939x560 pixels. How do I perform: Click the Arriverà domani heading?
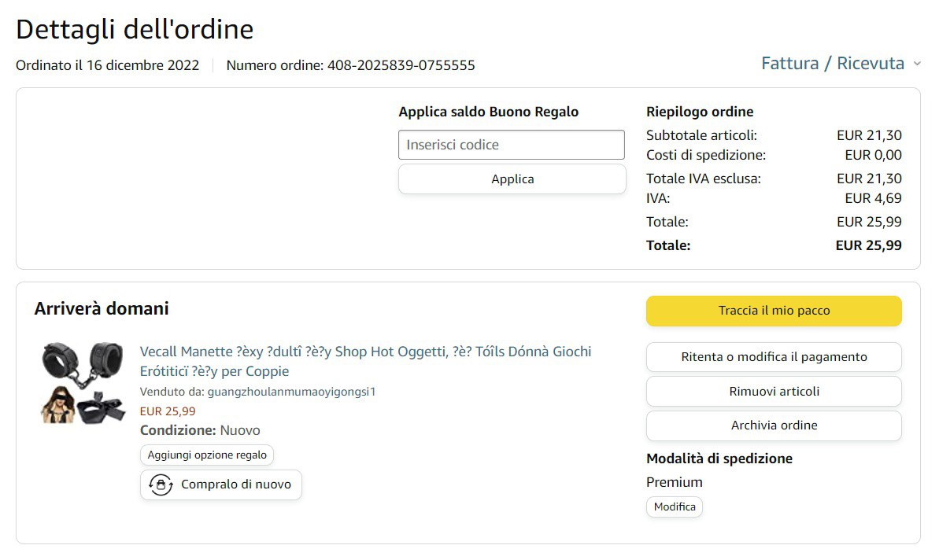click(x=102, y=308)
